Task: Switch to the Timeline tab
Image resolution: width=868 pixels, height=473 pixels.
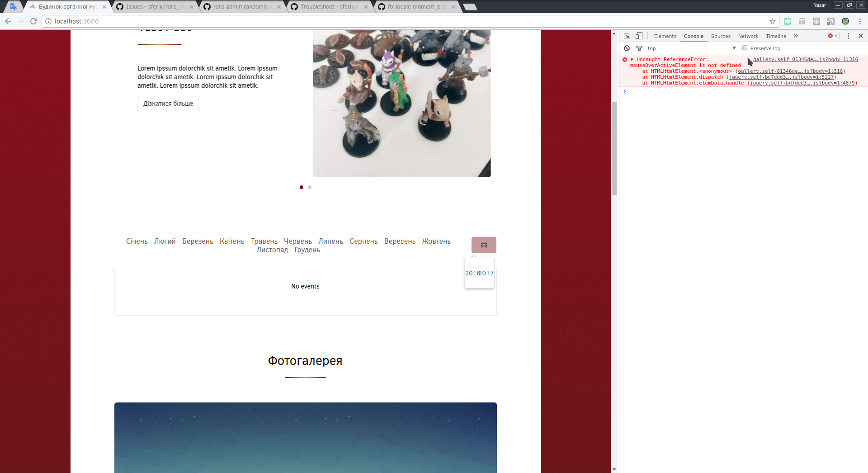Action: [776, 36]
